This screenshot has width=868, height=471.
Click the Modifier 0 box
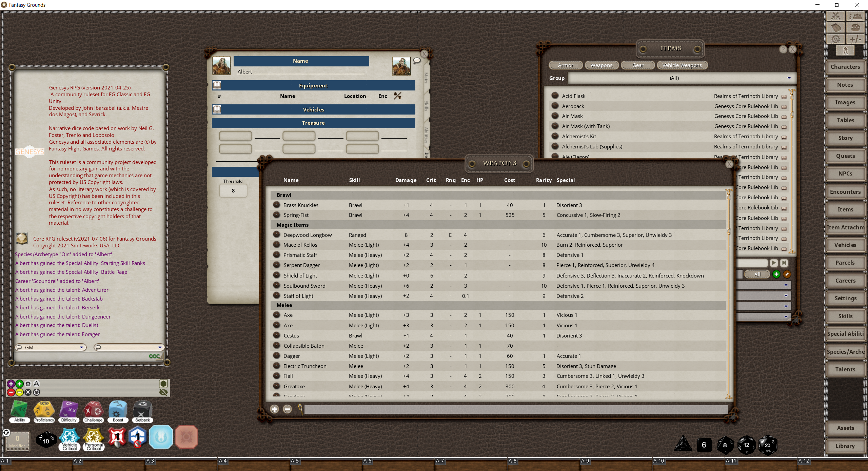point(17,441)
